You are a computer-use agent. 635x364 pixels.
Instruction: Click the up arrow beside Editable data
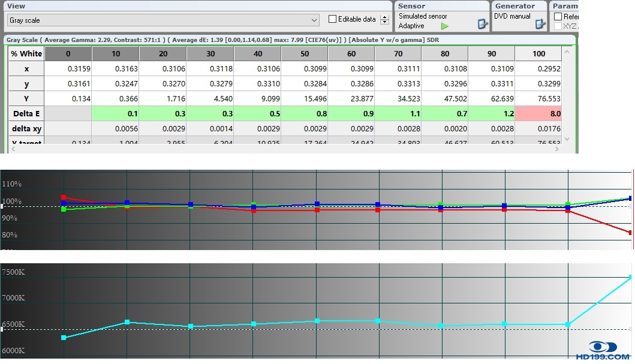coord(384,17)
